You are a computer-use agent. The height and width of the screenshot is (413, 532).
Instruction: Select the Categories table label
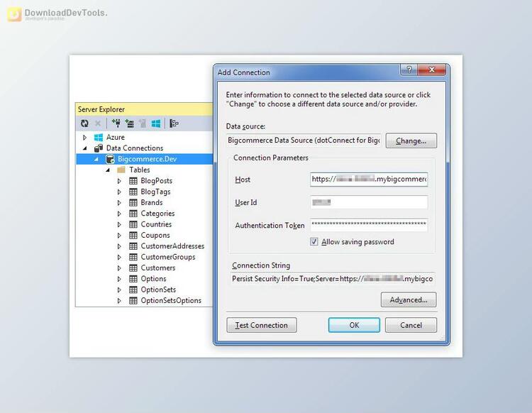pyautogui.click(x=157, y=214)
